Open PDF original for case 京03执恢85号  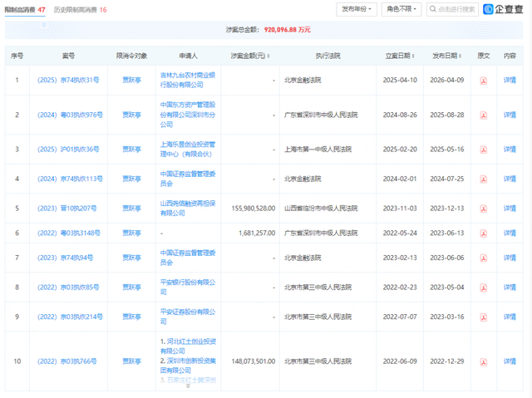(484, 287)
